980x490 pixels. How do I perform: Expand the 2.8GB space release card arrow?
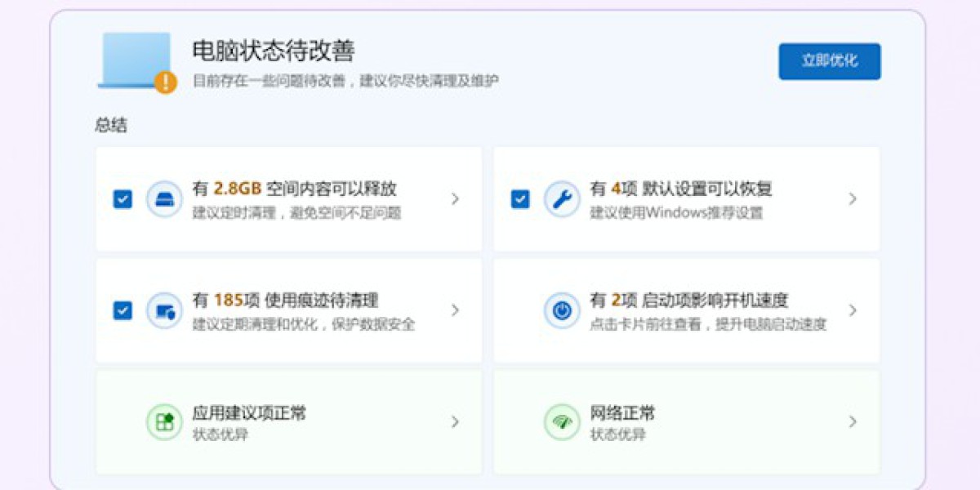tap(455, 199)
